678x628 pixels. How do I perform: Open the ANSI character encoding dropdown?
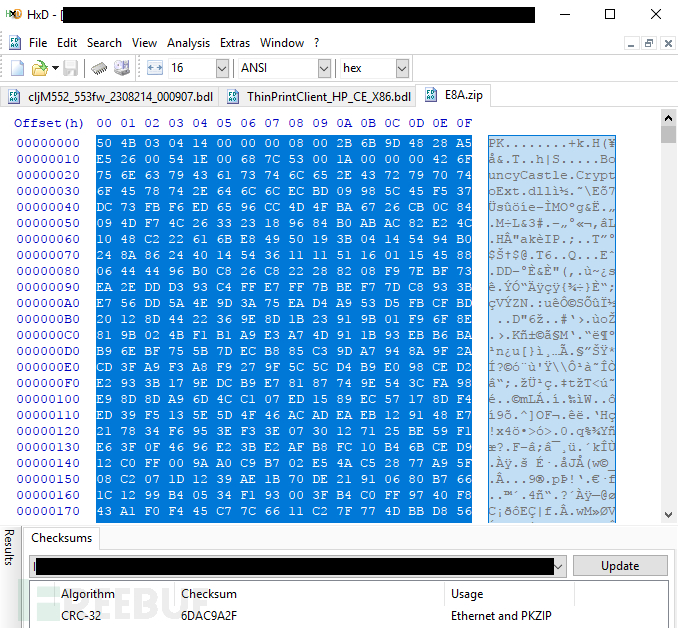tap(323, 68)
